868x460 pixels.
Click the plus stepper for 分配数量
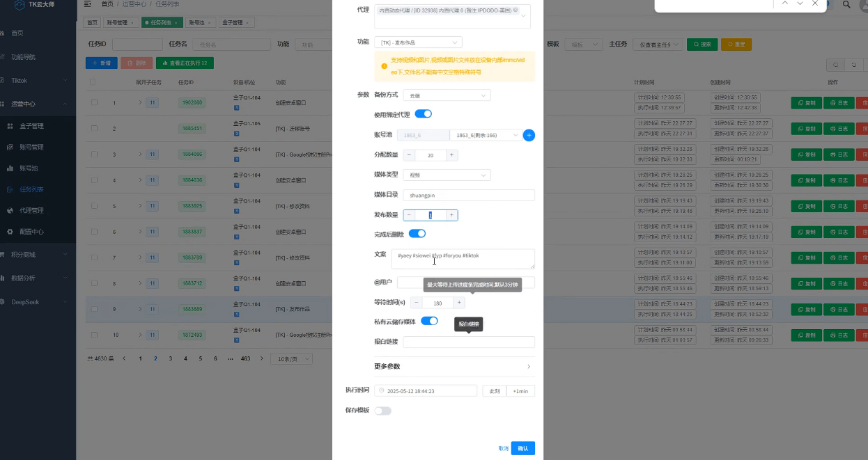tap(452, 155)
